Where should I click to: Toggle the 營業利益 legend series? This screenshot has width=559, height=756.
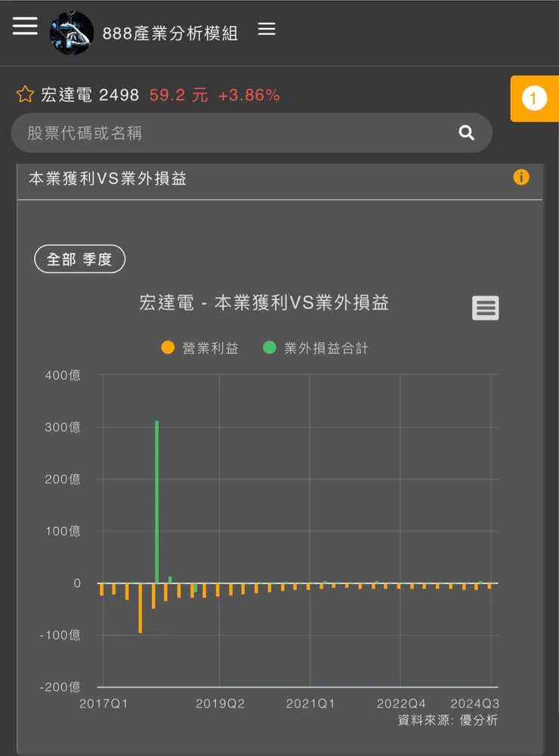pos(200,348)
